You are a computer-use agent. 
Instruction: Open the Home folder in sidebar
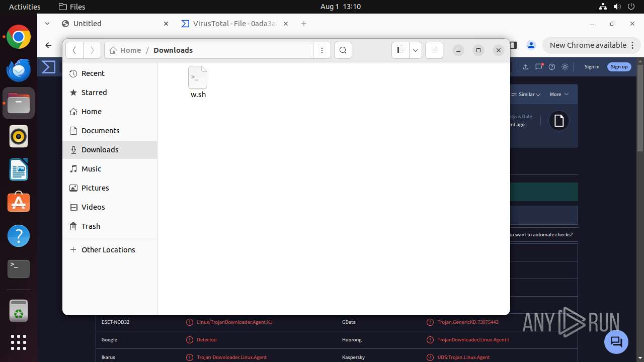pyautogui.click(x=110, y=112)
